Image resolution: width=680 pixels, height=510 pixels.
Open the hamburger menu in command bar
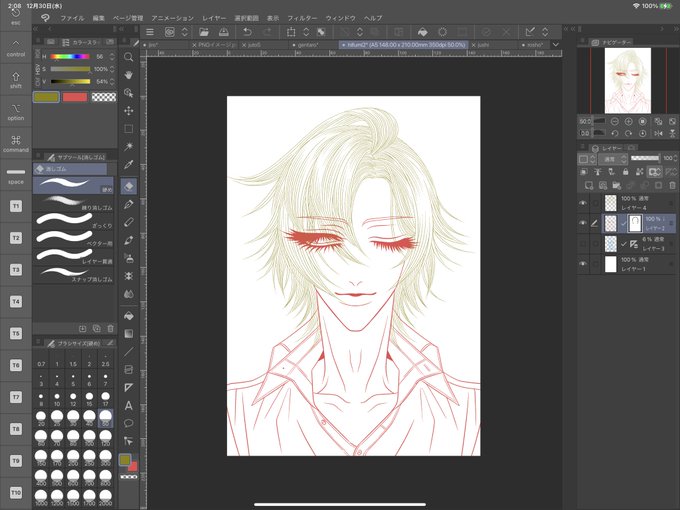[150, 32]
